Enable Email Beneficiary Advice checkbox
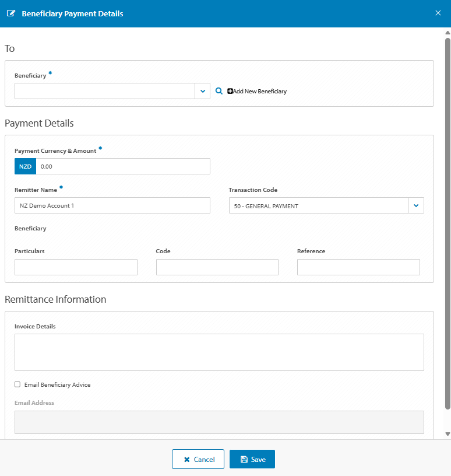Screen dimensions: 451x476 [17, 384]
